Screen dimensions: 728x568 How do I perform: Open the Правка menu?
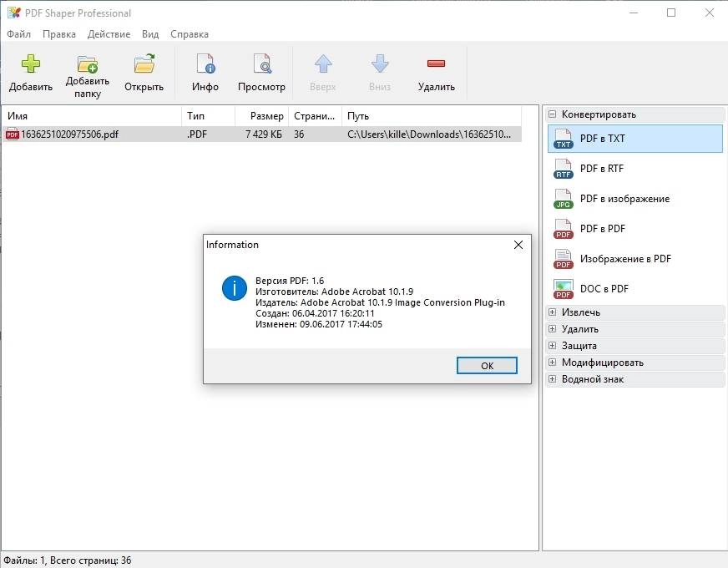[59, 34]
